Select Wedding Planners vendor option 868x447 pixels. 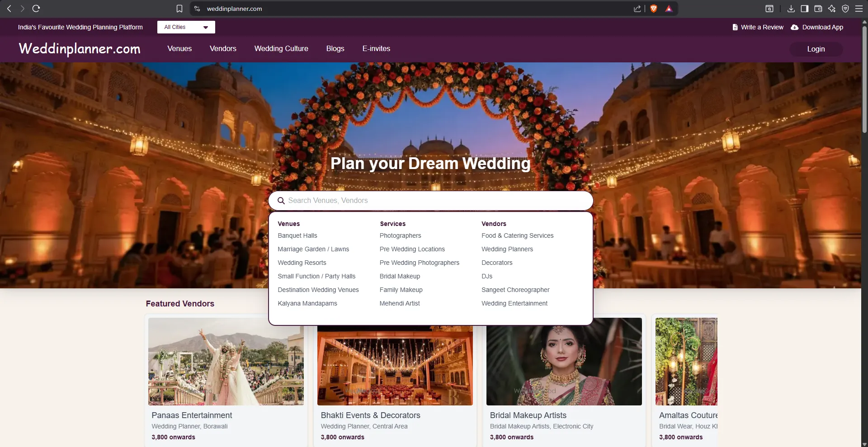click(x=507, y=249)
